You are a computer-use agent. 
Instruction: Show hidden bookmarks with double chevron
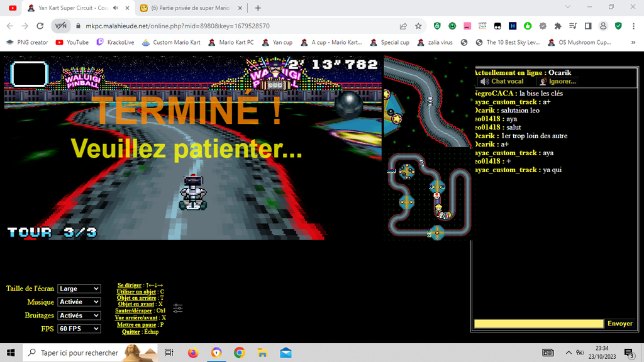(x=633, y=42)
